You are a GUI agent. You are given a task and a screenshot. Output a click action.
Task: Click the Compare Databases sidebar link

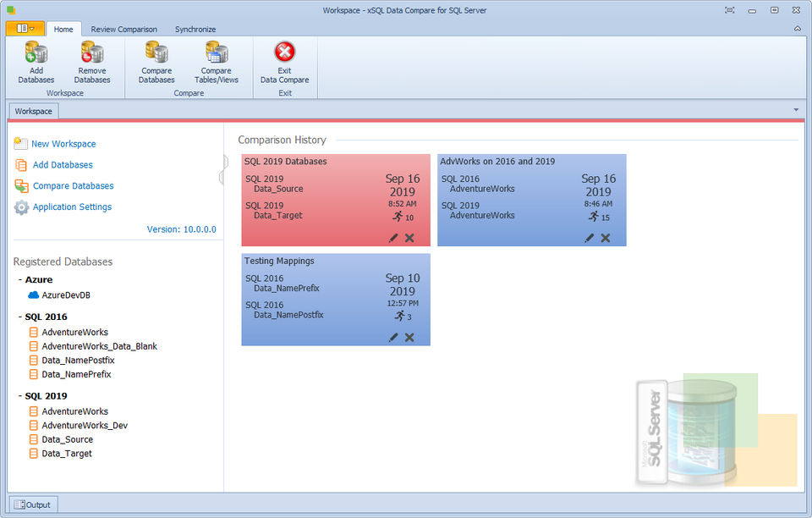73,186
